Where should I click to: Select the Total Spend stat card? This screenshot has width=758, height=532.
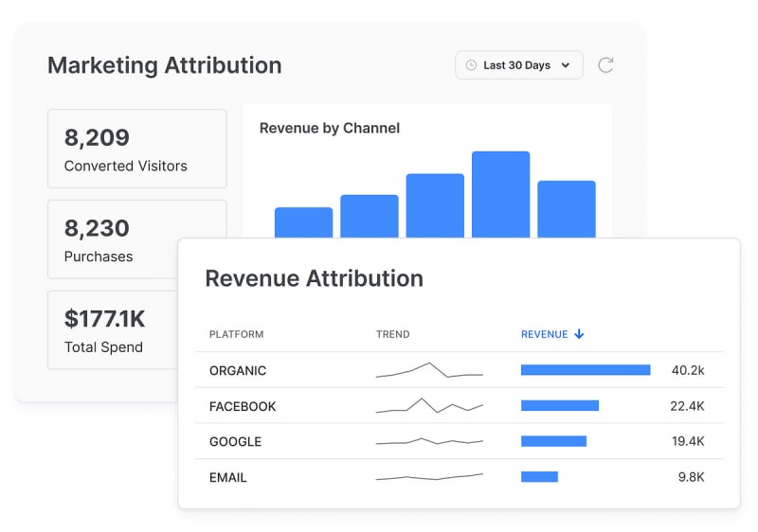(114, 330)
